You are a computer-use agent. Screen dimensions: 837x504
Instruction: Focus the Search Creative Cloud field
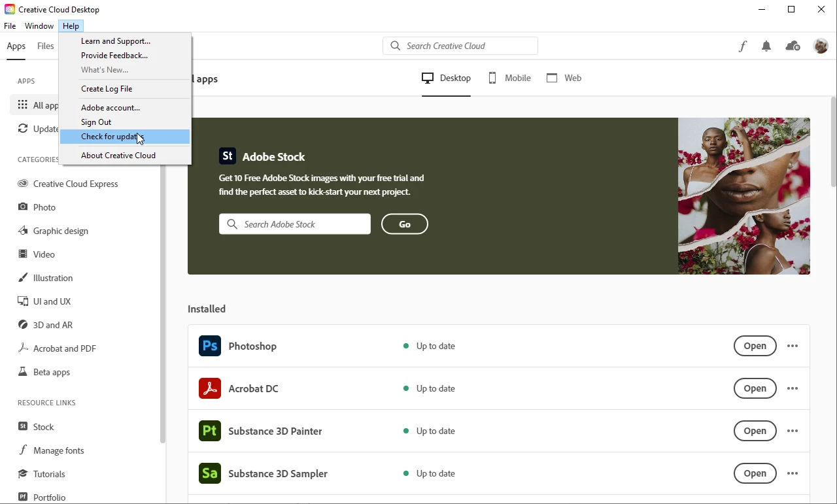[x=460, y=46]
